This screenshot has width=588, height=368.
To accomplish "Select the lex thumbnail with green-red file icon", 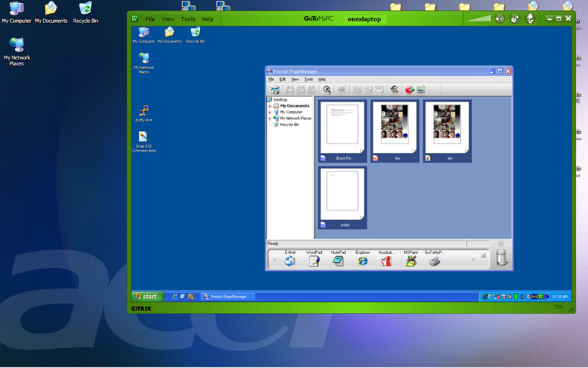I will [447, 131].
